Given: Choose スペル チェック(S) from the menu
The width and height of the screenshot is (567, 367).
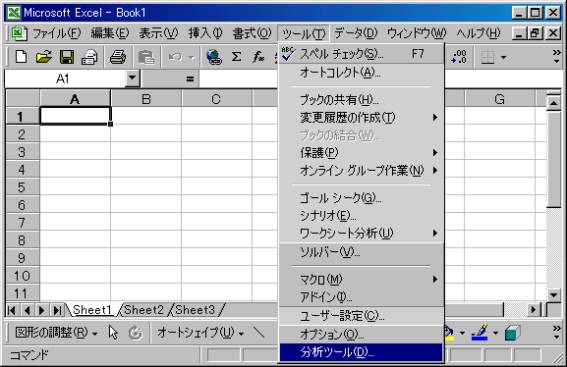Looking at the screenshot, I should coord(361,54).
